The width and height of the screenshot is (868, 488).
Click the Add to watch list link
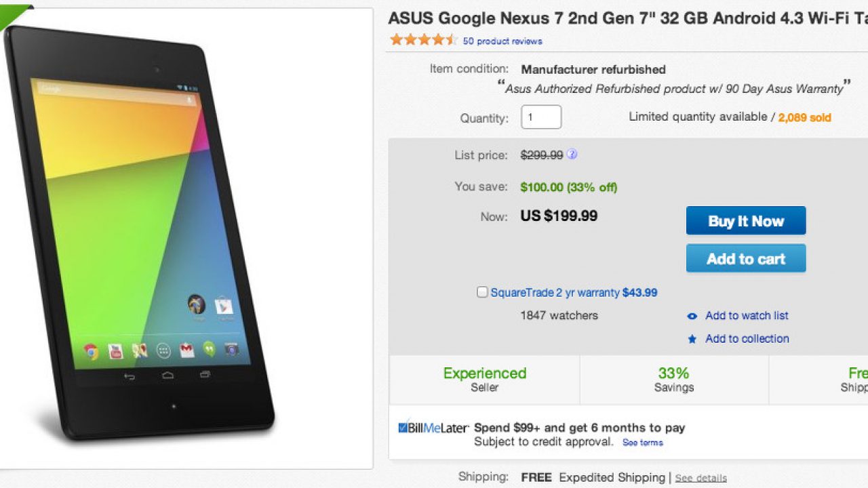747,315
